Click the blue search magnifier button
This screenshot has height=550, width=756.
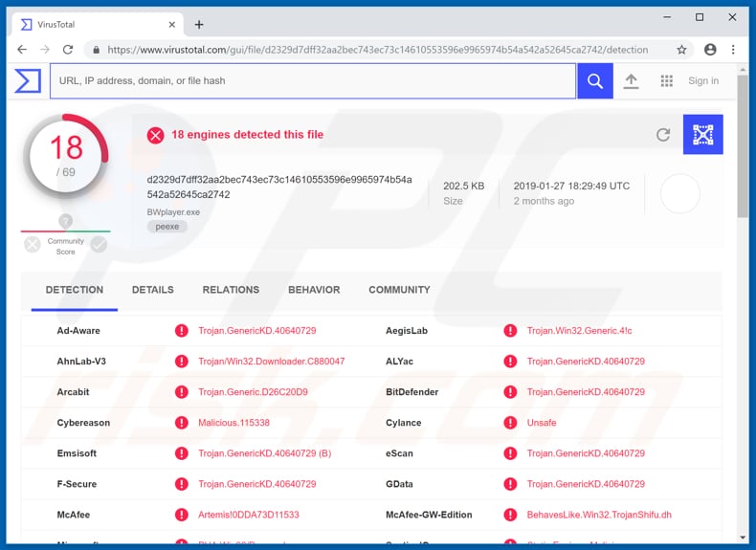(595, 81)
